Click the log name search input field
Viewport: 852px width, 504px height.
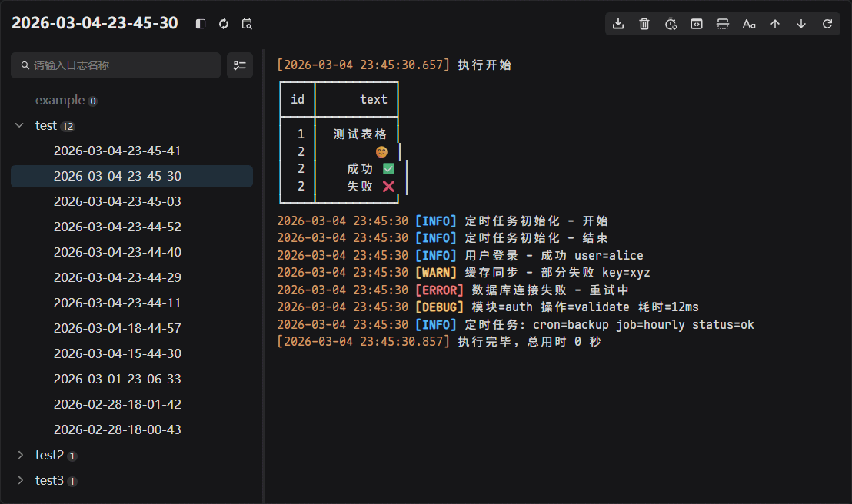coord(115,65)
